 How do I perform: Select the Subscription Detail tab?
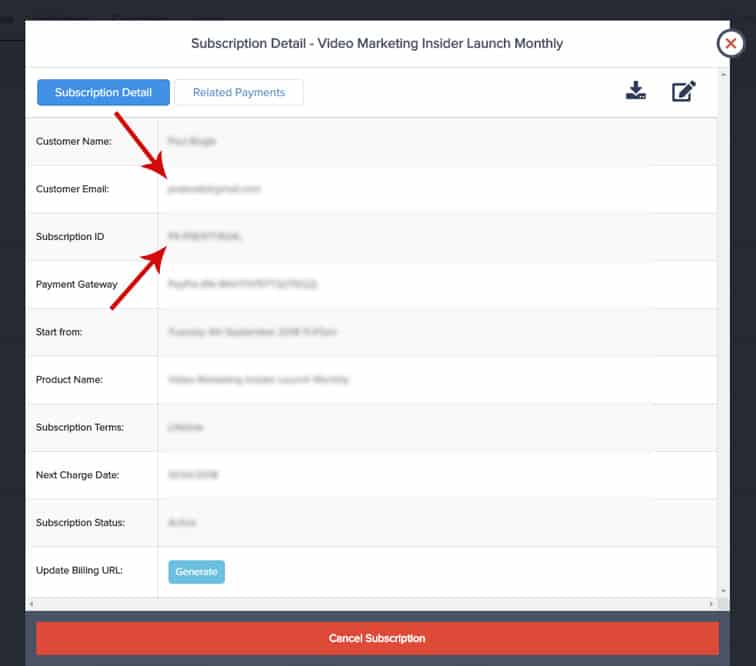tap(103, 93)
